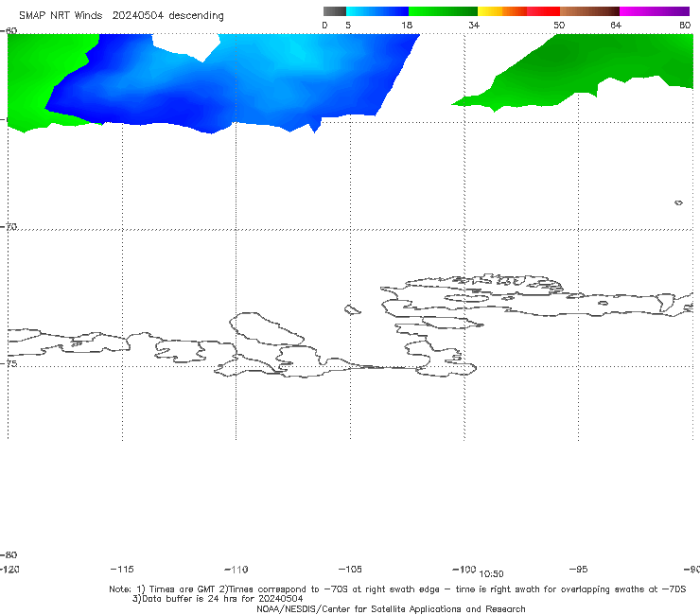Click the small island outline near -105 longitude
Viewport: 700px width, 615px height.
click(x=352, y=309)
